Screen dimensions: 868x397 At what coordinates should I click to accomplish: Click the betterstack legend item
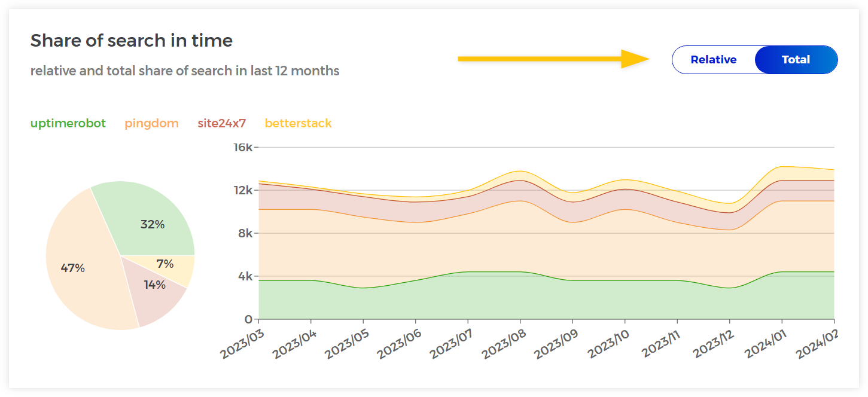298,123
